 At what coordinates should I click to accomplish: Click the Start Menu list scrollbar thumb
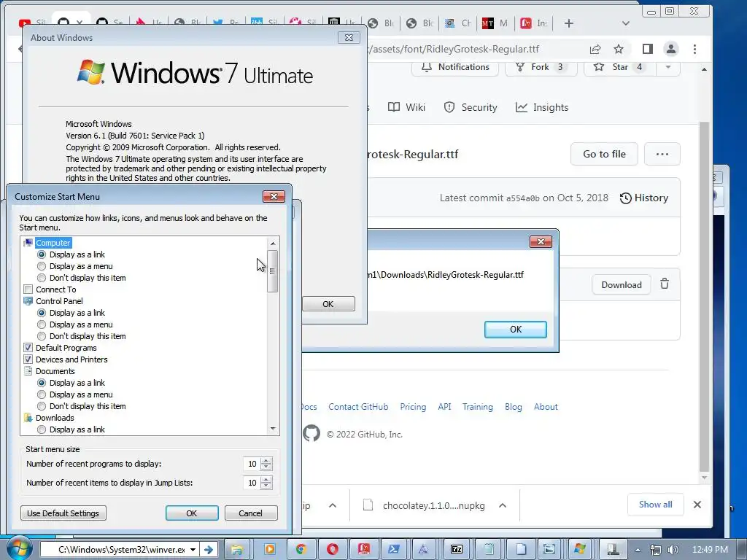coord(273,271)
